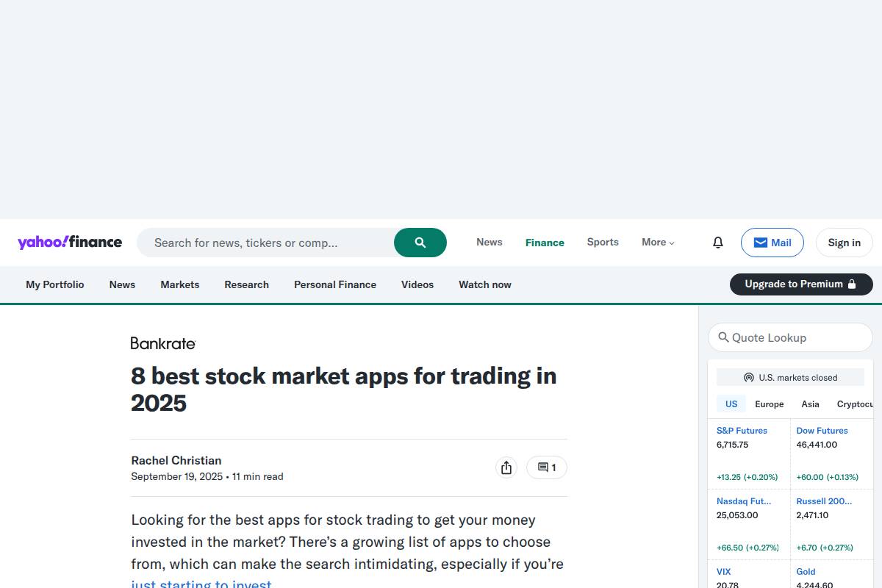
Task: Expand the More dropdown menu
Action: coord(658,243)
